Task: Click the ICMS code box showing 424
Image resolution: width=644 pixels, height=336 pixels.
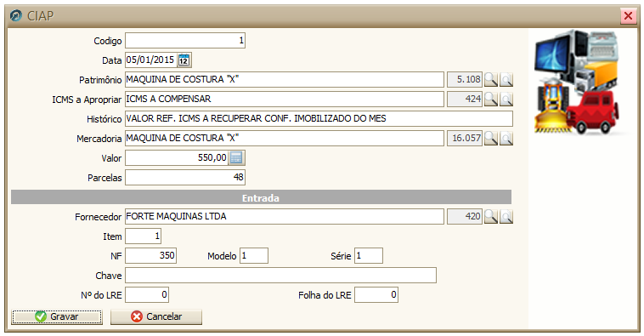Action: (x=465, y=100)
